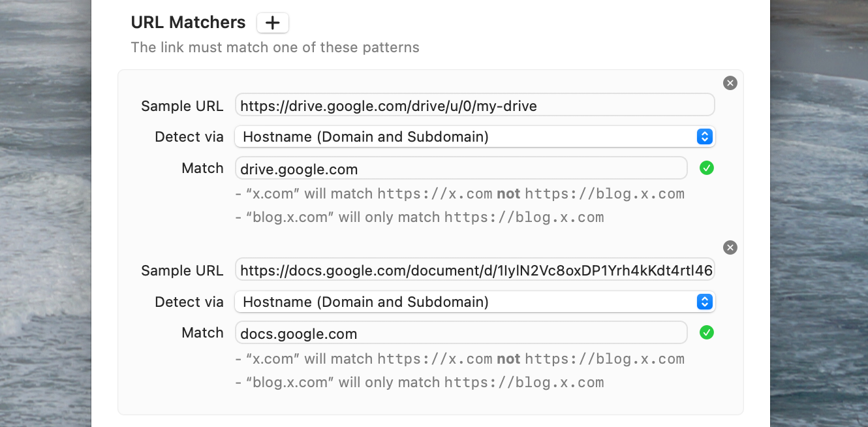The width and height of the screenshot is (868, 427).
Task: Remove the drive.google.com matcher
Action: tap(730, 83)
